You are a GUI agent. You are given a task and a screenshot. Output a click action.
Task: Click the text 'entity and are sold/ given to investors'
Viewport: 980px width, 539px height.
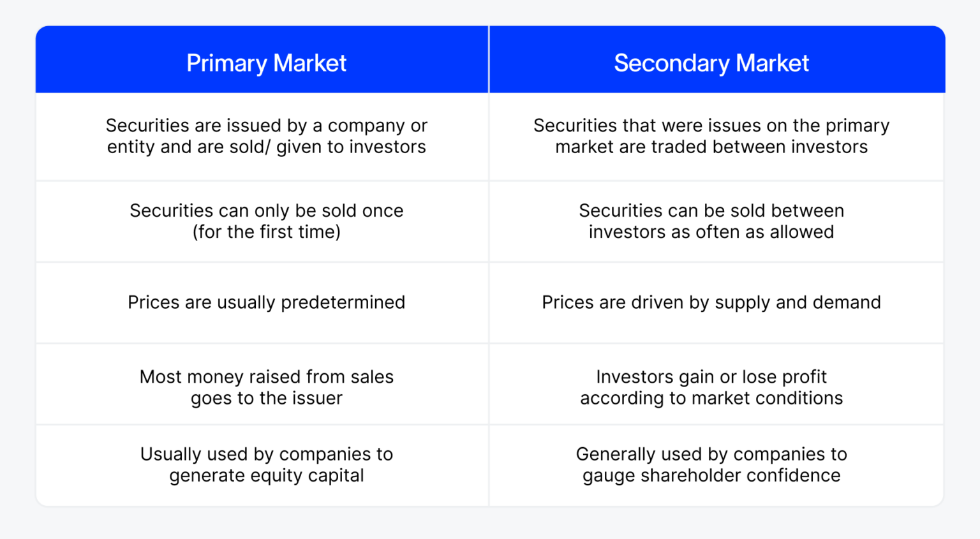point(266,147)
